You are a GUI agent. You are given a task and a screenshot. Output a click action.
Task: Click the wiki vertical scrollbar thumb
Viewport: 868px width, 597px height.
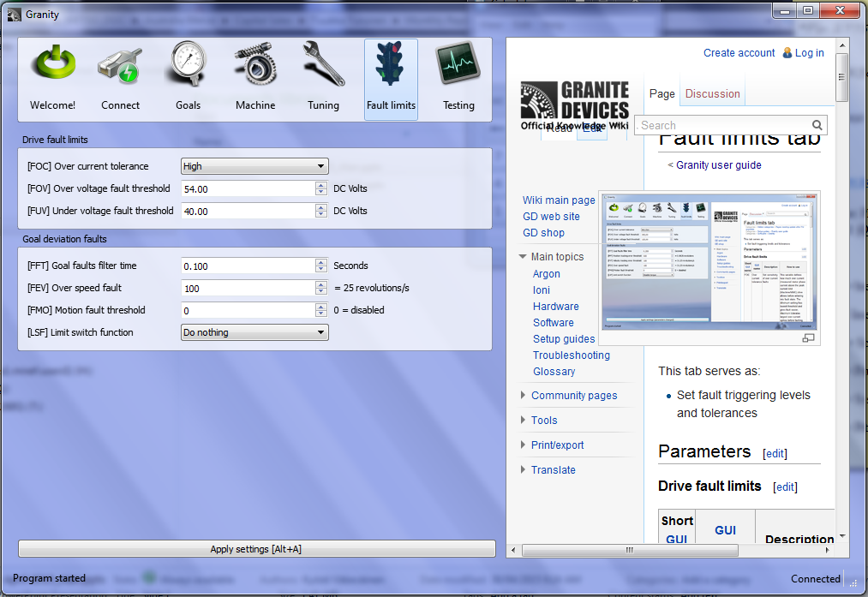pyautogui.click(x=842, y=77)
